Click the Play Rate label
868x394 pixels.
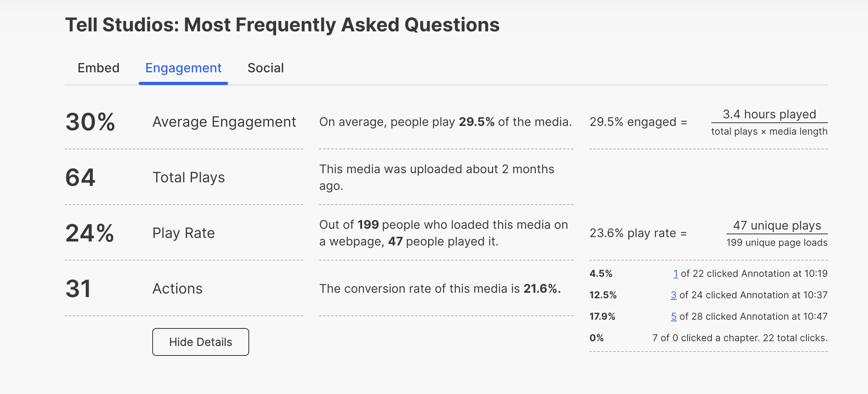click(183, 233)
